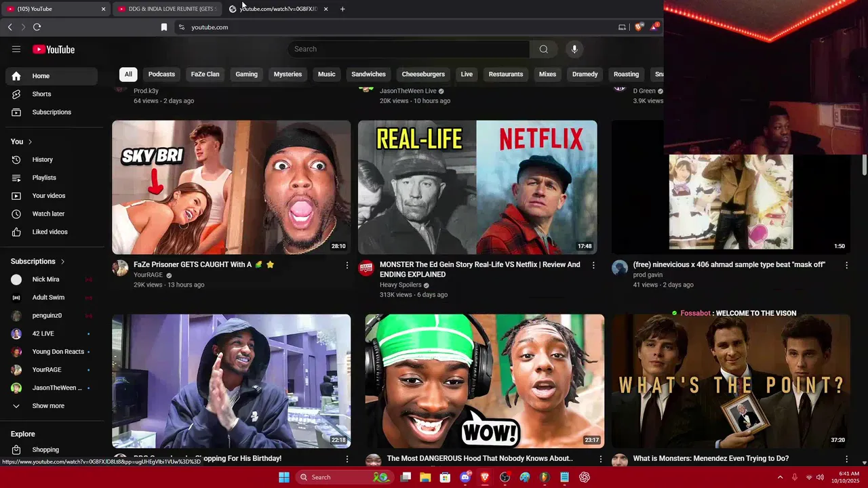Click the search magnifier button
Screen dimensions: 868x488
[543, 49]
